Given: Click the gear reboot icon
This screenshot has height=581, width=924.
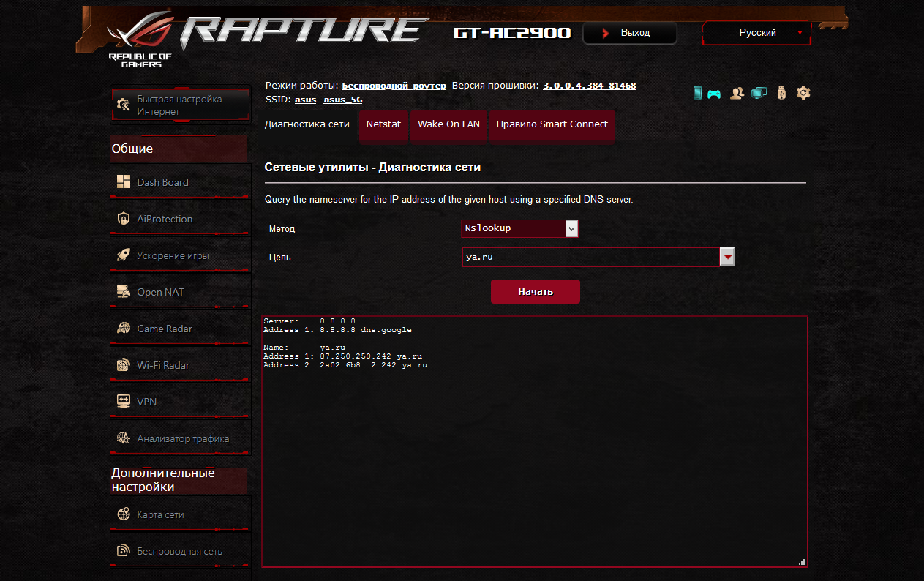Looking at the screenshot, I should (803, 93).
